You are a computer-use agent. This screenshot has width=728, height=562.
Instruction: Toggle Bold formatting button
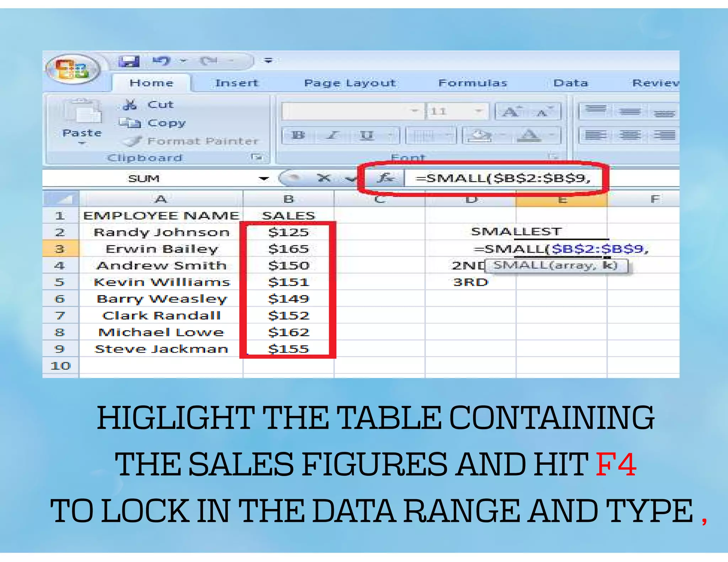[x=298, y=135]
